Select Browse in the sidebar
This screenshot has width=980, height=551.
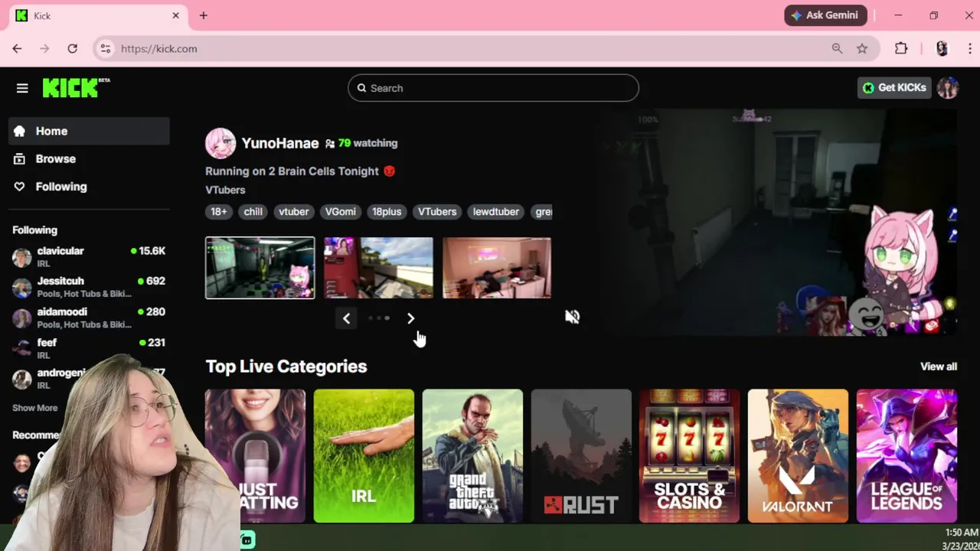89,158
